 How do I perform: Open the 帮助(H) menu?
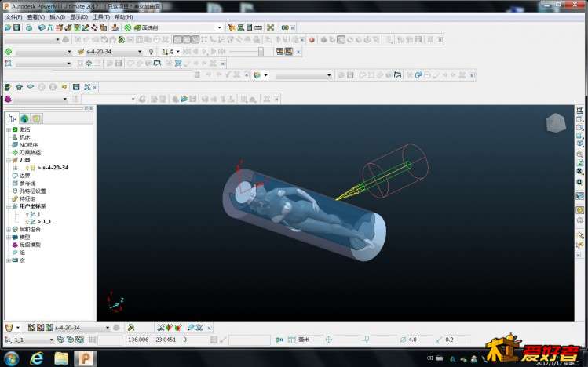123,16
